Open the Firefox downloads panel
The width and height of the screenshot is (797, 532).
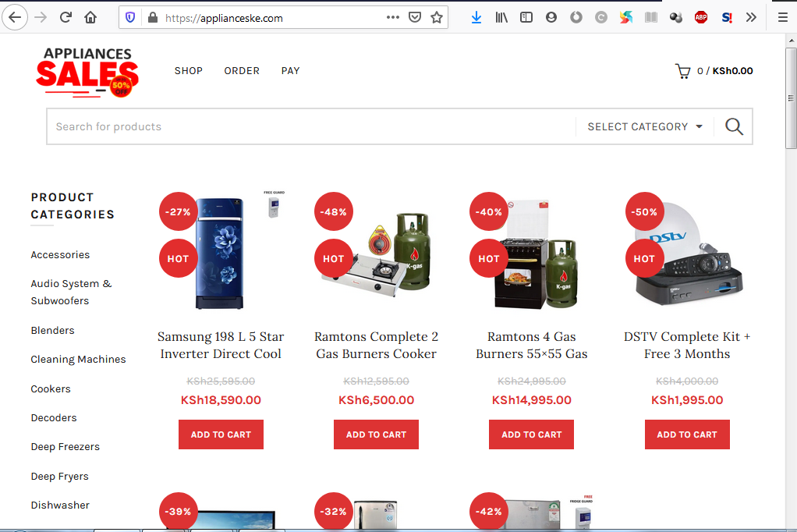[x=476, y=17]
